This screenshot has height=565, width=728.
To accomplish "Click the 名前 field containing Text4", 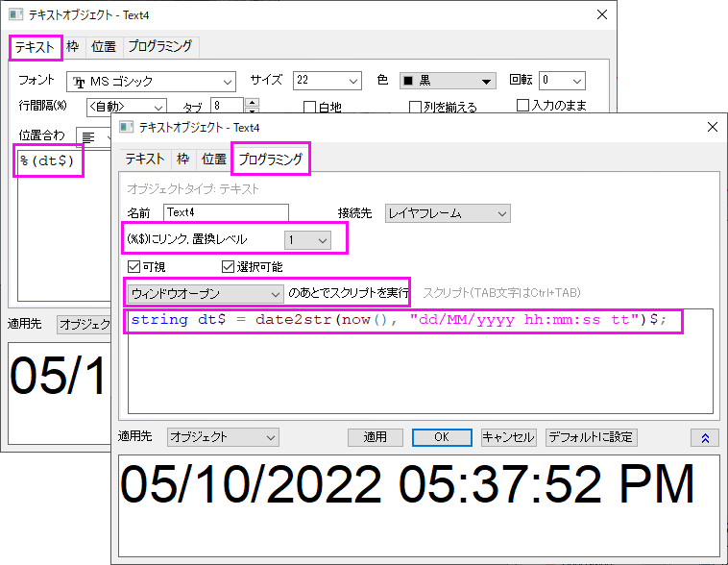I will pyautogui.click(x=226, y=212).
